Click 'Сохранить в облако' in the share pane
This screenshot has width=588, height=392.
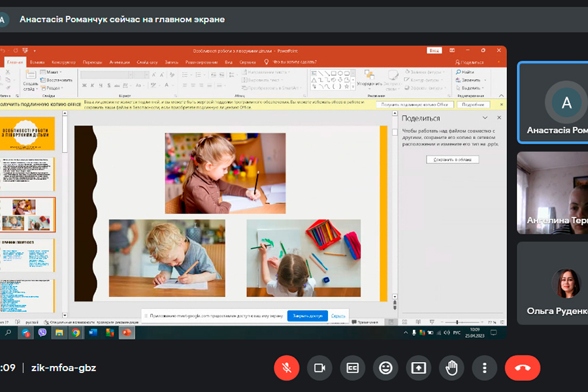click(x=452, y=159)
